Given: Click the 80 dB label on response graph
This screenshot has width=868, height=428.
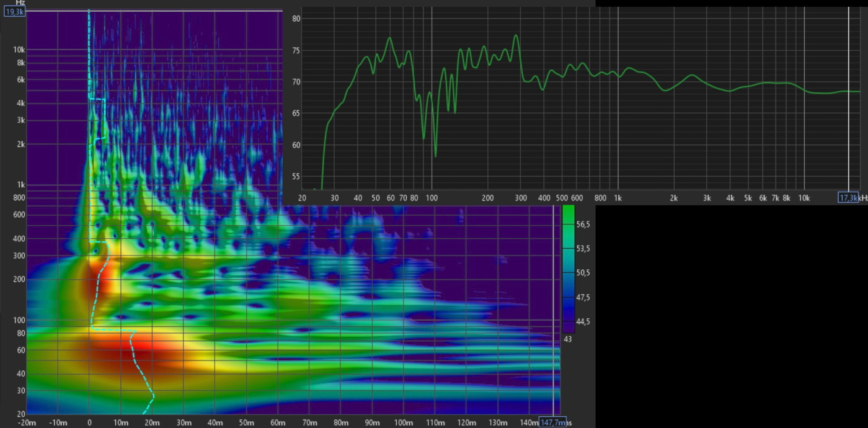Looking at the screenshot, I should click(296, 19).
